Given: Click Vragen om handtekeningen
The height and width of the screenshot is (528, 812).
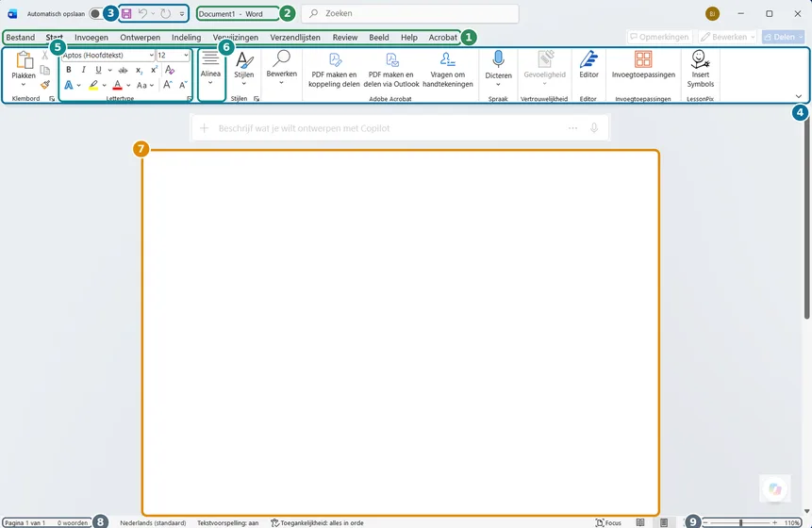Looking at the screenshot, I should point(447,70).
